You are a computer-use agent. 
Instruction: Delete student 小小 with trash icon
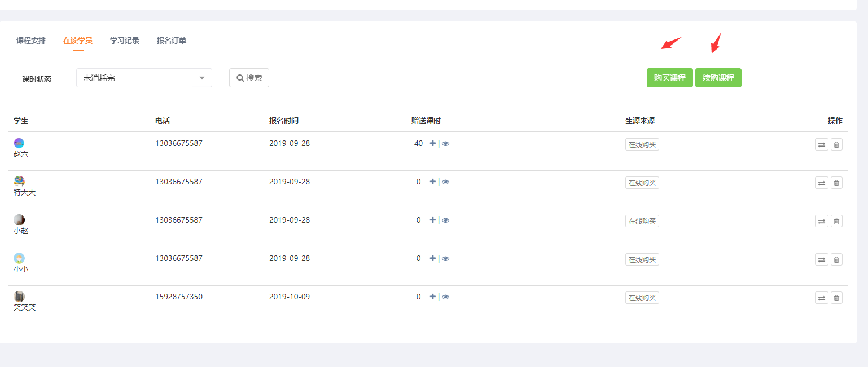pos(836,260)
